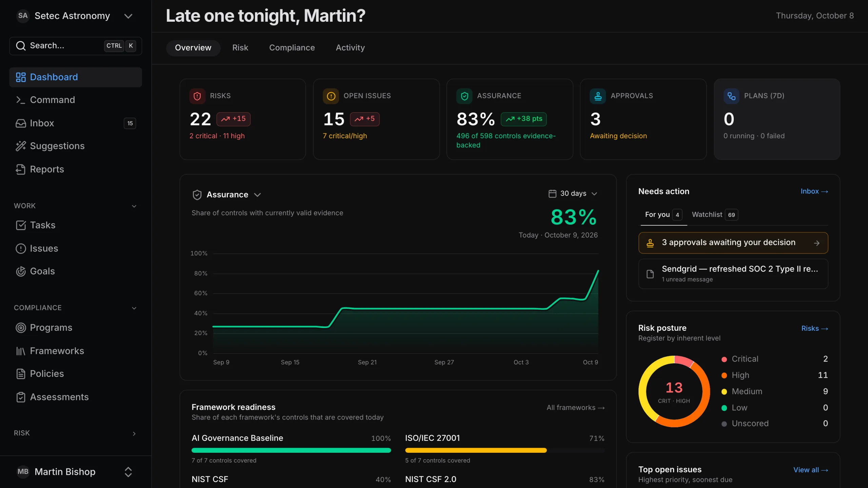This screenshot has height=488, width=868.
Task: Click the Reports icon in sidebar
Action: tap(21, 169)
